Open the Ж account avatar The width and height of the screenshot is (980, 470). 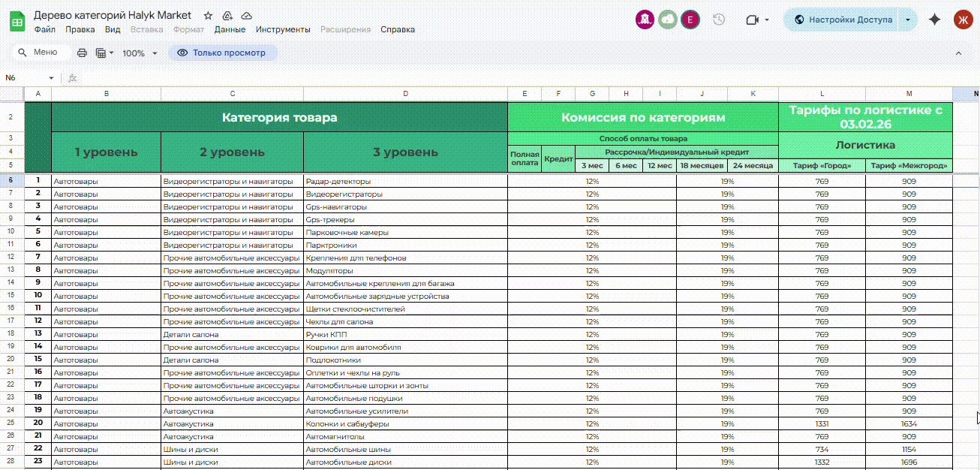coord(963,20)
